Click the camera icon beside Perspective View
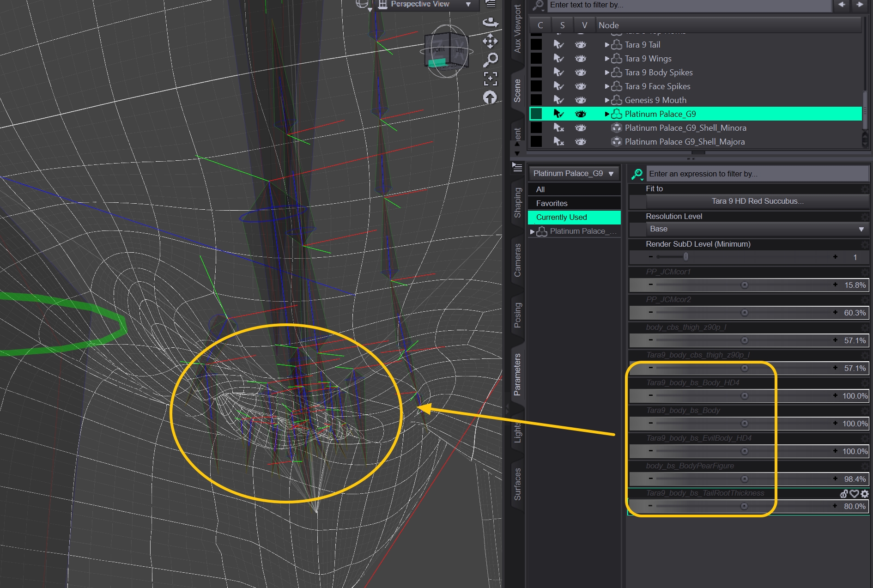This screenshot has width=873, height=588. (x=382, y=5)
